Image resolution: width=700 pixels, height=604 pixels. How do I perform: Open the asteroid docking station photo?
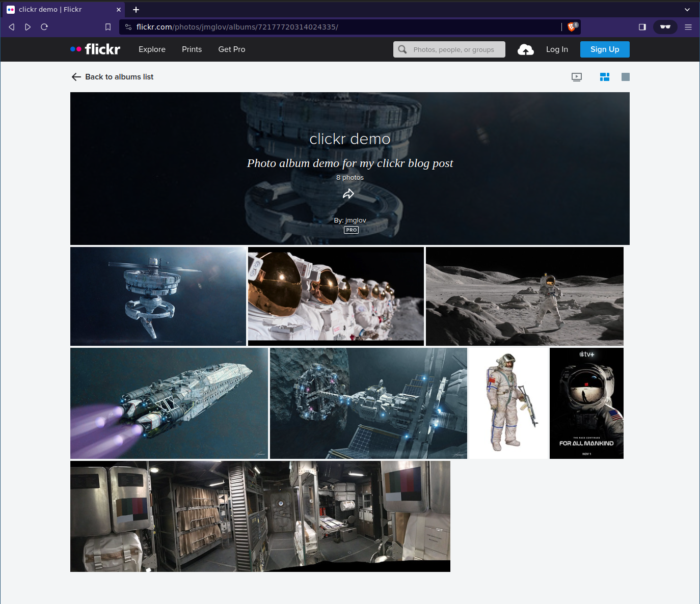[368, 403]
